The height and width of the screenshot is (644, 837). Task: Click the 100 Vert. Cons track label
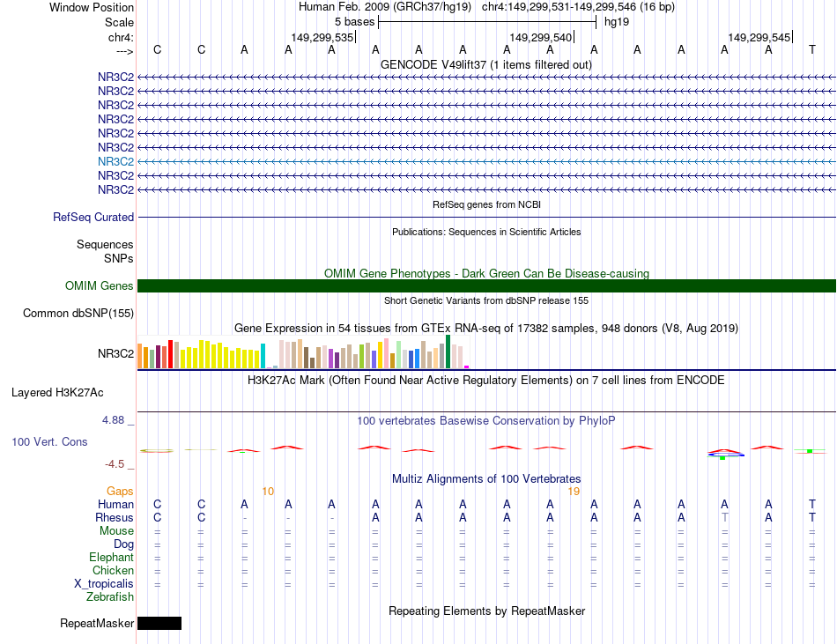tap(49, 441)
